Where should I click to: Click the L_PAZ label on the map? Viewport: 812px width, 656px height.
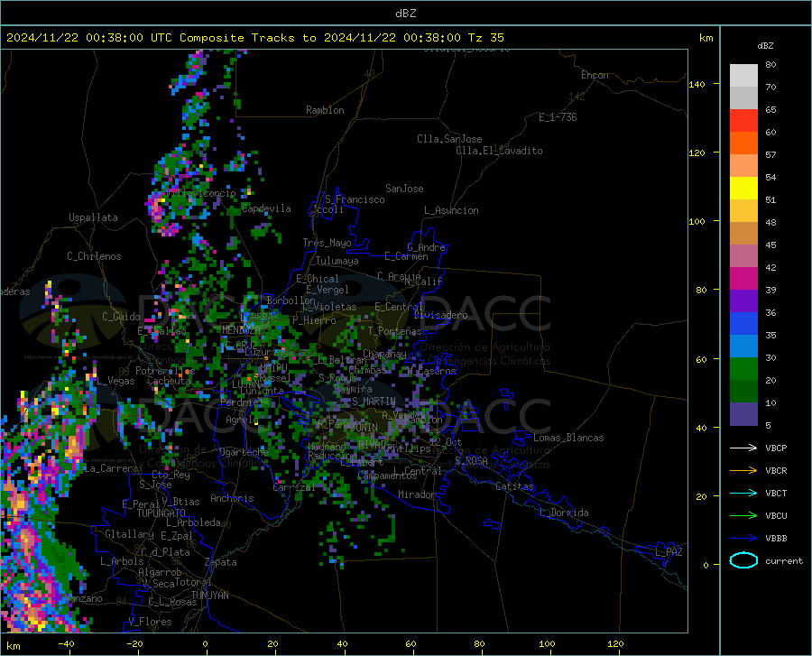pos(669,552)
